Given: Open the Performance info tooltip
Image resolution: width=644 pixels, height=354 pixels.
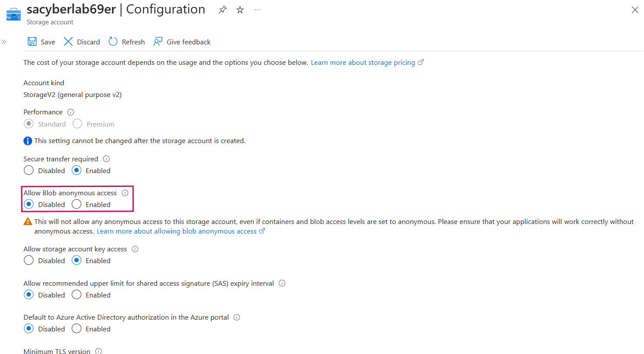Looking at the screenshot, I should click(x=70, y=112).
